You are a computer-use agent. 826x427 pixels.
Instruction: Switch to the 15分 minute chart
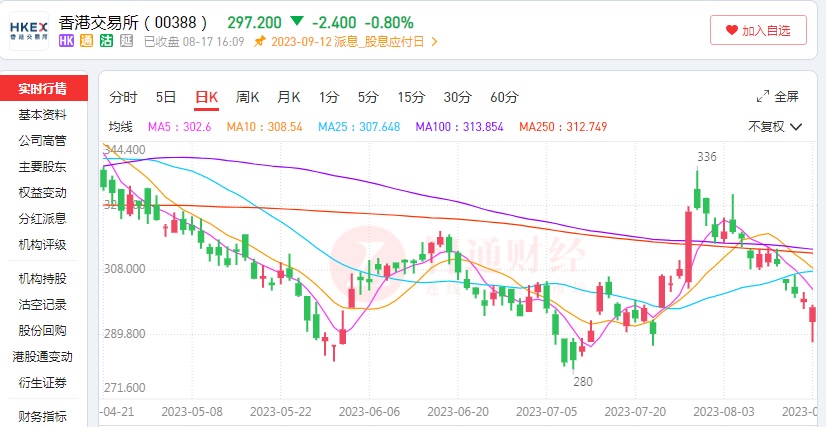coord(411,97)
